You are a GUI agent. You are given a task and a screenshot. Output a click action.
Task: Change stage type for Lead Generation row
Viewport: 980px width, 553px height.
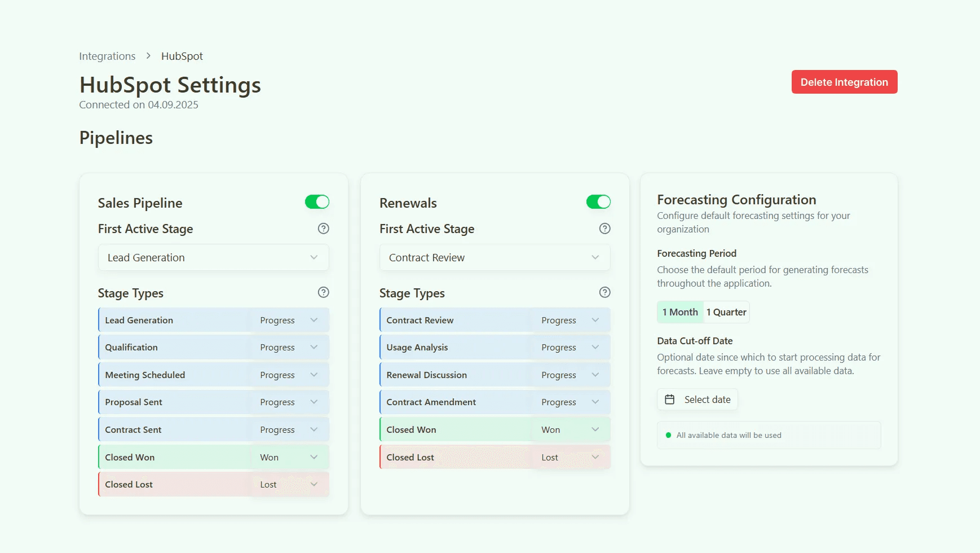[289, 320]
